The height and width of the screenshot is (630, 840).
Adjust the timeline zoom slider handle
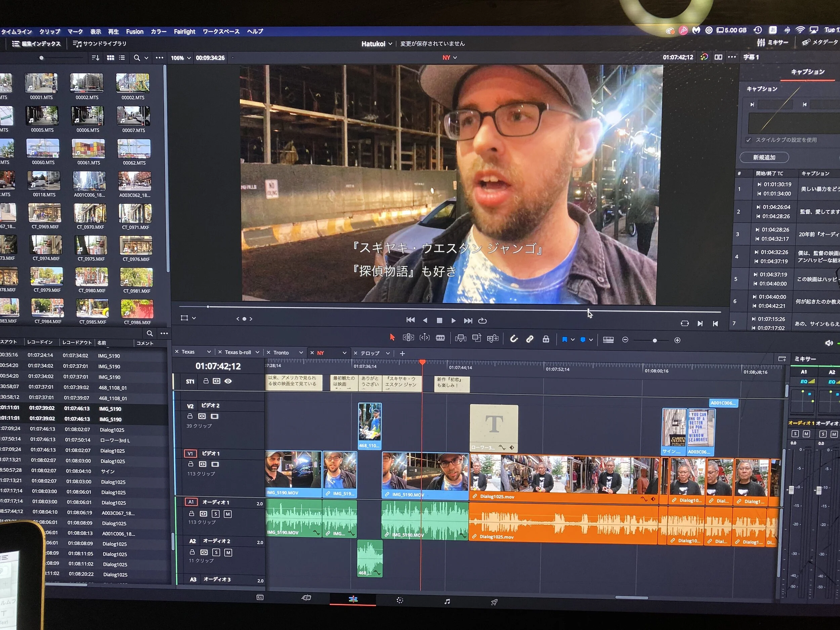[654, 340]
